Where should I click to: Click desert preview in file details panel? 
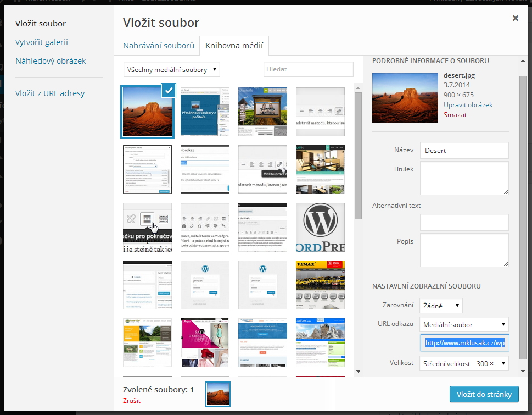(x=405, y=98)
